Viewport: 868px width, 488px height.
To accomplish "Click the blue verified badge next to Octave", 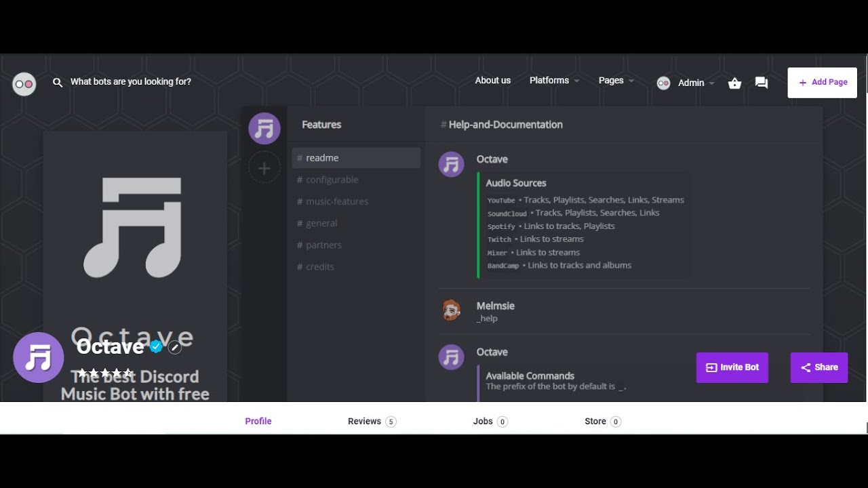I will pyautogui.click(x=156, y=346).
